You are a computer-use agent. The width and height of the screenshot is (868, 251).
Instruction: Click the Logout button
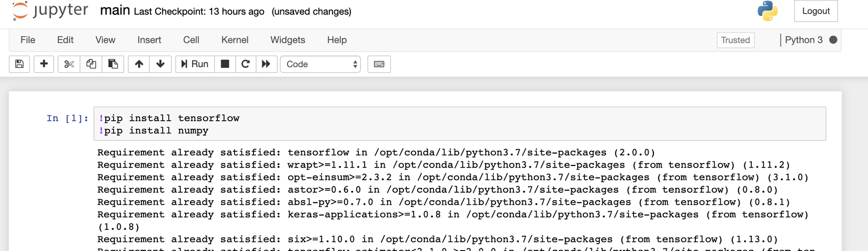click(x=816, y=11)
